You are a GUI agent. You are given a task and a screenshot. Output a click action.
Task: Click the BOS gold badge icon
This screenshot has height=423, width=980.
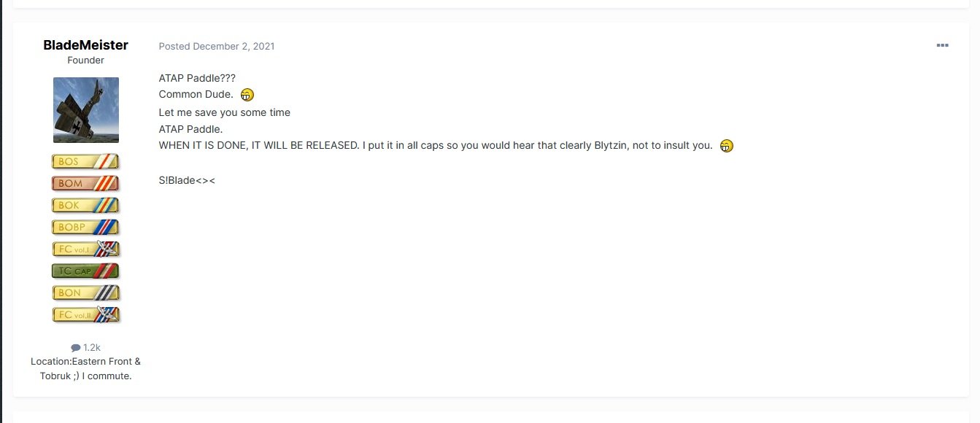point(85,162)
